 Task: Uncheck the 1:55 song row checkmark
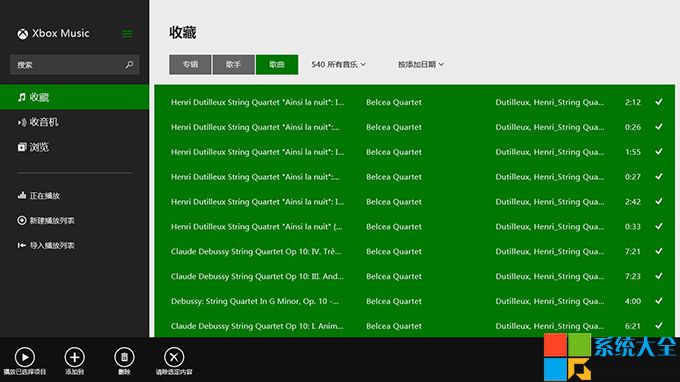(659, 152)
